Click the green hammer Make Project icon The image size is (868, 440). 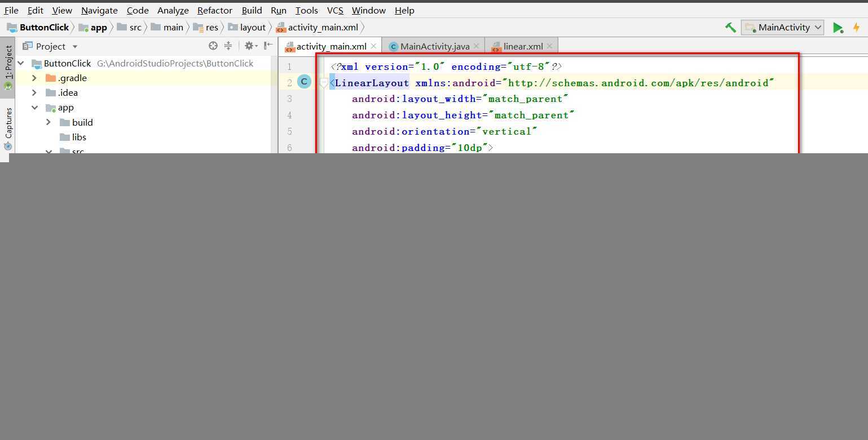730,27
